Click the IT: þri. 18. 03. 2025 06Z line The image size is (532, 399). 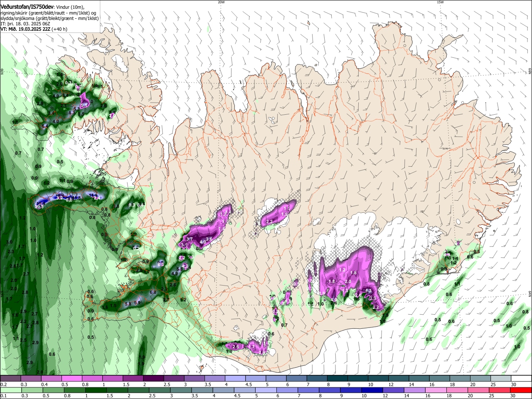tap(25, 24)
